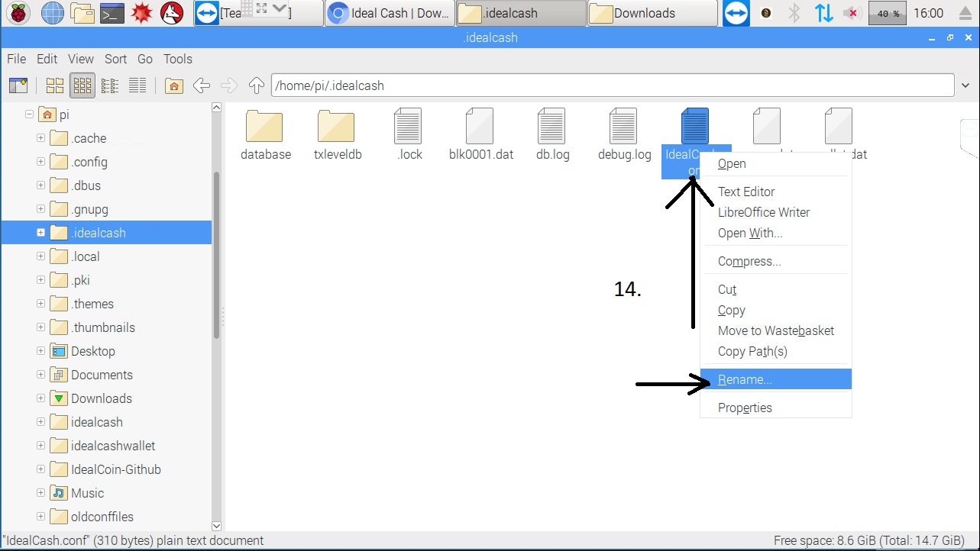Select Documents in the folder tree
980x551 pixels.
(x=102, y=375)
